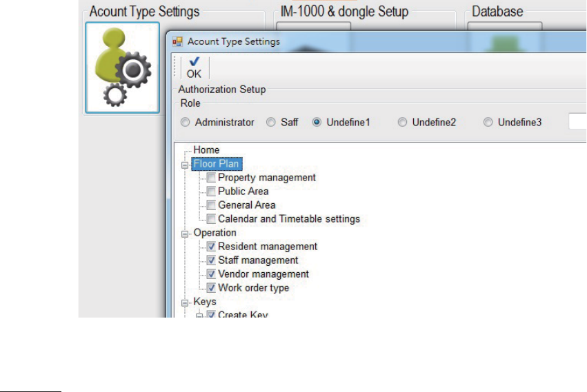Collapse the Floor Plan tree node
The image size is (587, 392).
click(x=185, y=165)
